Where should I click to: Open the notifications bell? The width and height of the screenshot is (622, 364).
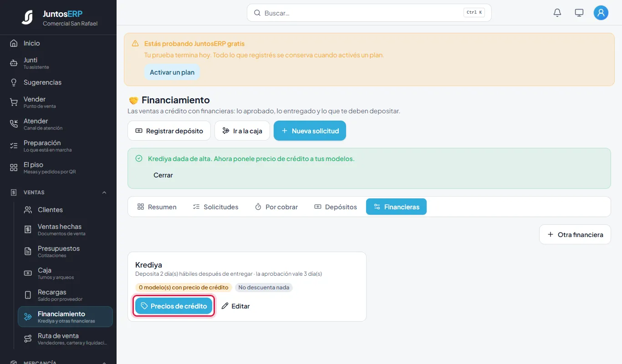[557, 13]
